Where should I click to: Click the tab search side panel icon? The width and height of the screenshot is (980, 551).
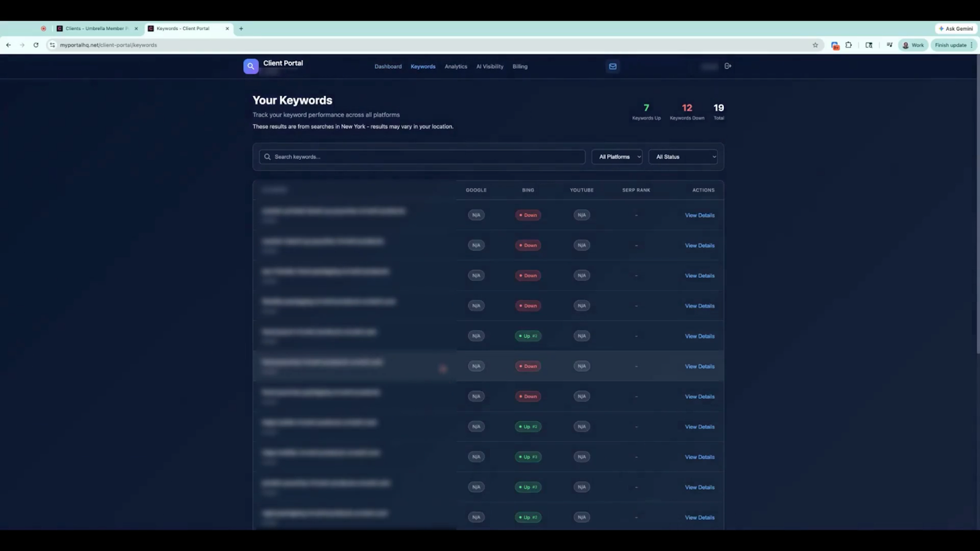[869, 45]
